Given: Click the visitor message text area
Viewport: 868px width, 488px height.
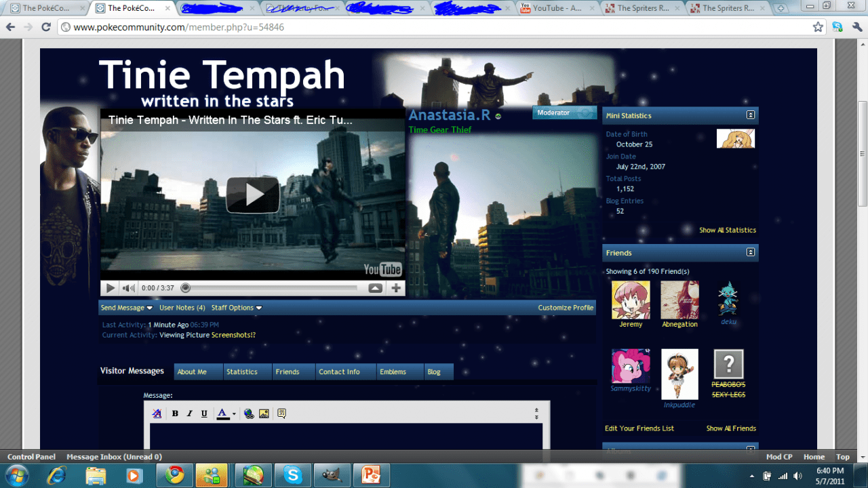Looking at the screenshot, I should click(346, 437).
